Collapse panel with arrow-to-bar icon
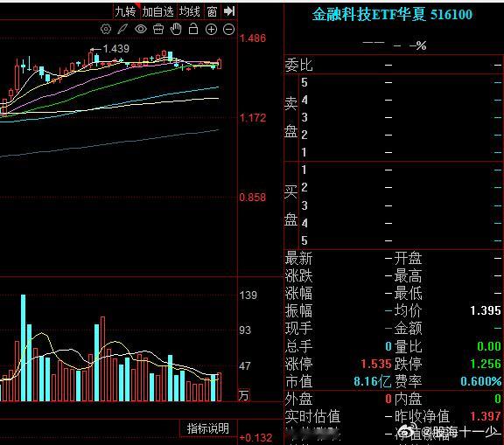The height and width of the screenshot is (445, 504). coord(229,11)
